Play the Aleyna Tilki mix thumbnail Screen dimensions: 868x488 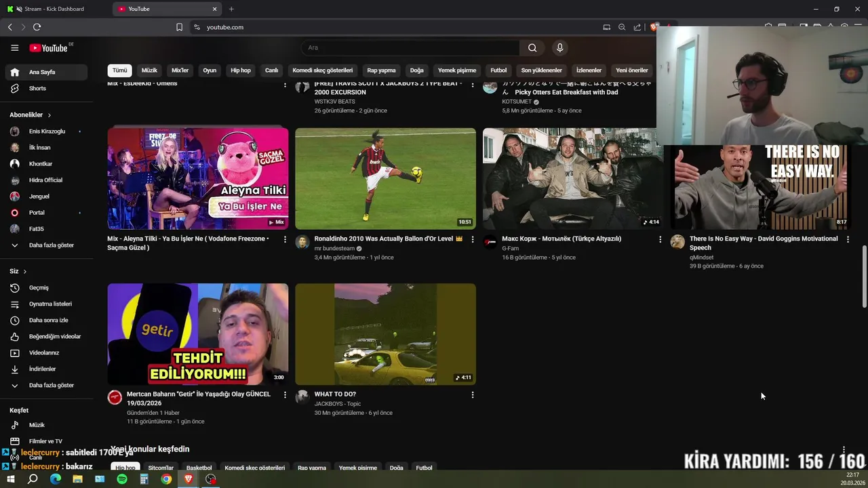(x=197, y=179)
